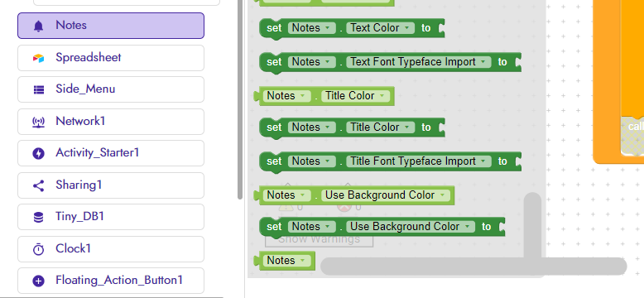Open Title Color dropdown in getter block
The width and height of the screenshot is (644, 298).
356,96
